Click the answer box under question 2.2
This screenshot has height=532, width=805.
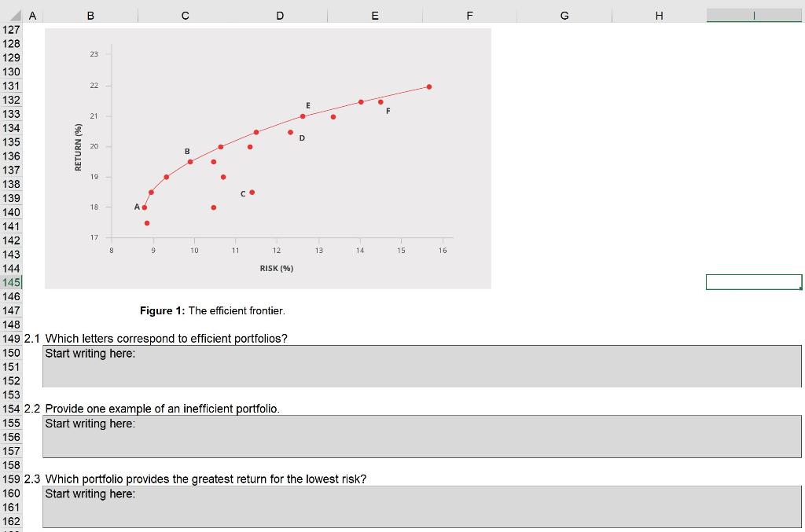click(x=421, y=435)
